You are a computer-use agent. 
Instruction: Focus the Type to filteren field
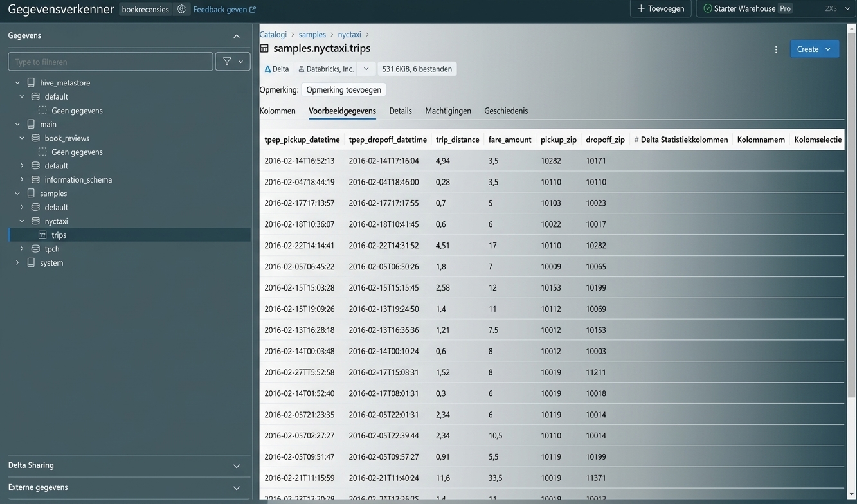111,62
